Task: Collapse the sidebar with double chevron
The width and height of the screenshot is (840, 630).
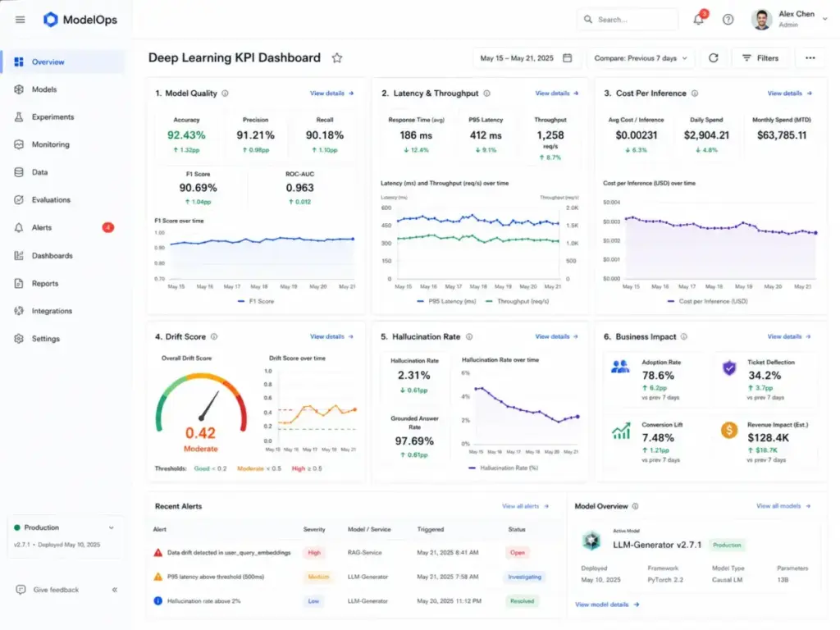Action: [x=115, y=590]
